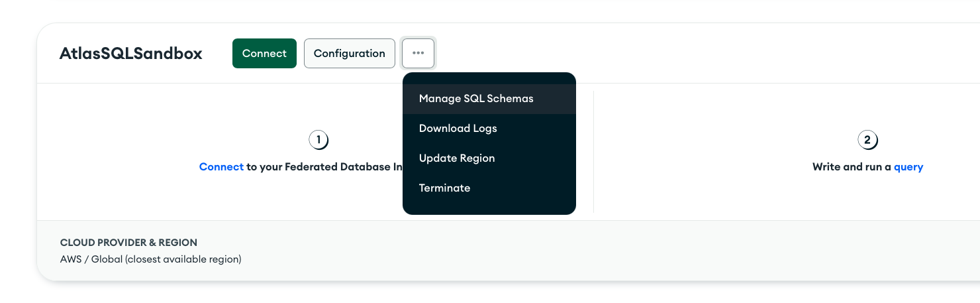Click the 'Write and run a' step text
Image resolution: width=980 pixels, height=303 pixels.
tap(852, 167)
